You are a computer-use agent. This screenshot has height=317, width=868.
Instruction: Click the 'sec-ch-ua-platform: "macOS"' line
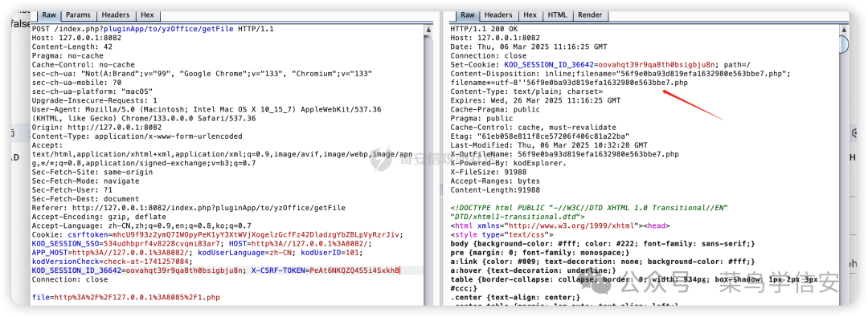coord(92,91)
